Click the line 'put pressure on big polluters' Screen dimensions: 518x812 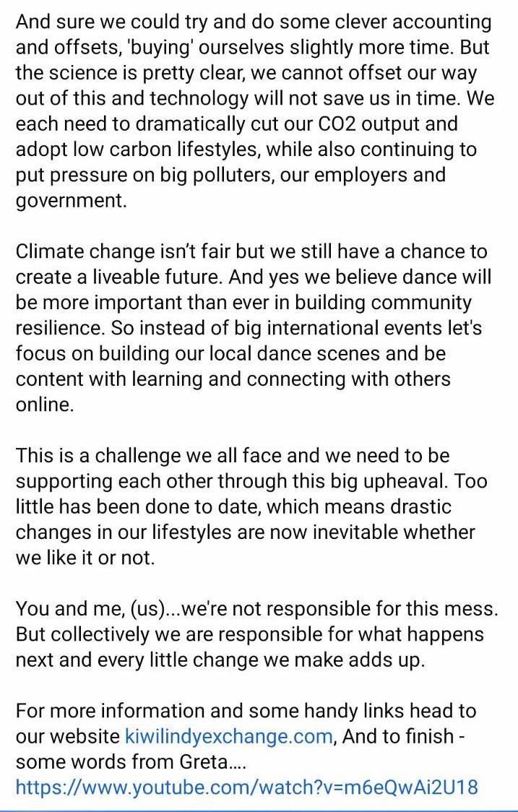[230, 175]
